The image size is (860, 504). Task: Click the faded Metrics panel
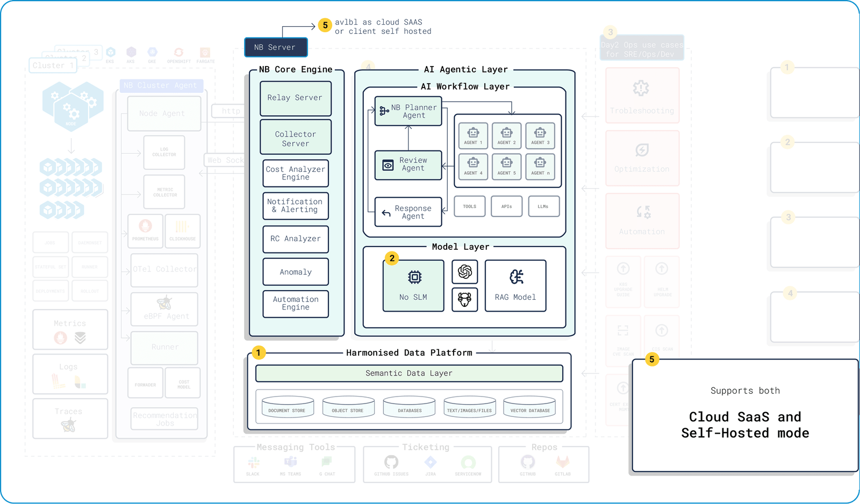pyautogui.click(x=70, y=329)
